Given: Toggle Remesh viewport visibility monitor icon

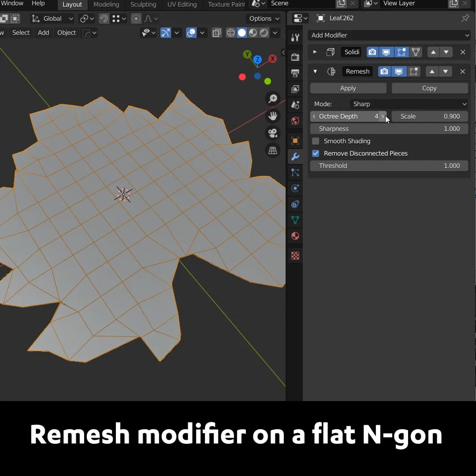Looking at the screenshot, I should tap(398, 72).
